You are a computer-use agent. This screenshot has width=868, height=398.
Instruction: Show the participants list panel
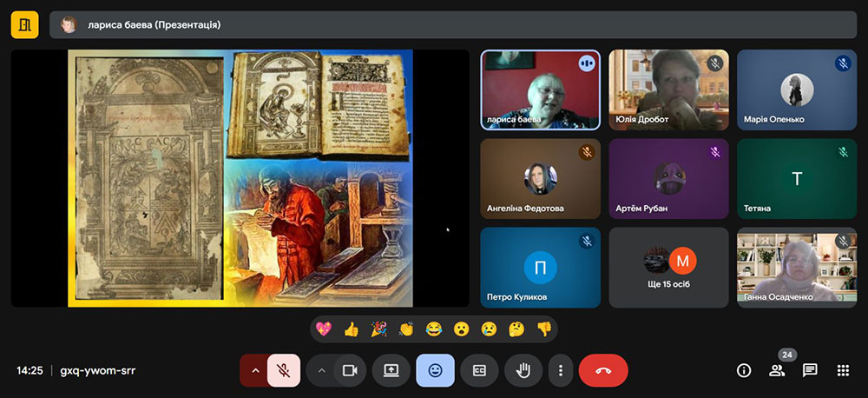[x=777, y=370]
